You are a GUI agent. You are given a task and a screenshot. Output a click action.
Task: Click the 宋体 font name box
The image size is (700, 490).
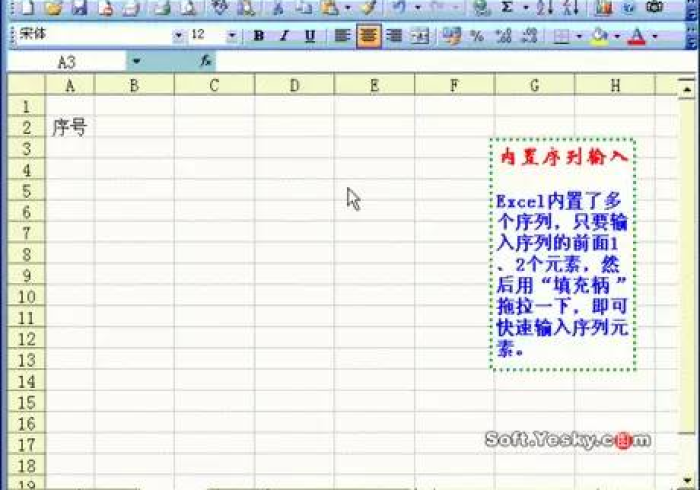[94, 35]
